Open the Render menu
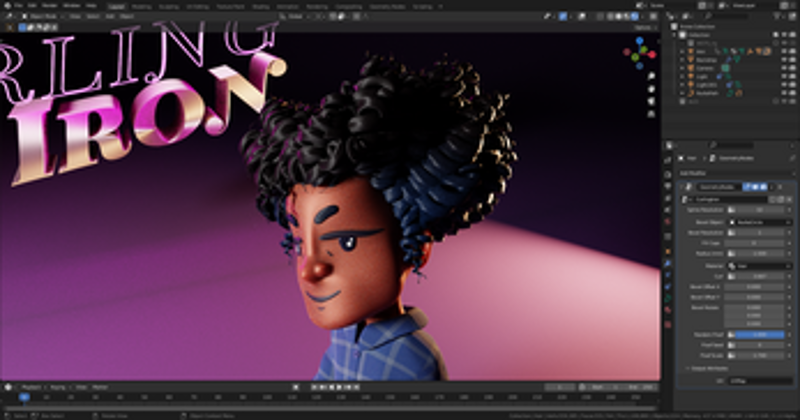Viewport: 800px width, 420px height. pos(49,6)
